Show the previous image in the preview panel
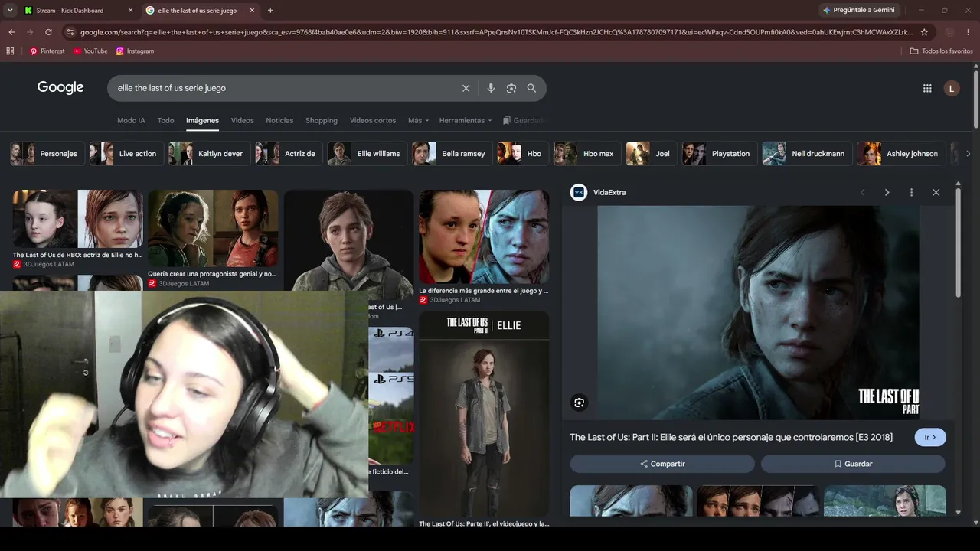 pyautogui.click(x=862, y=192)
